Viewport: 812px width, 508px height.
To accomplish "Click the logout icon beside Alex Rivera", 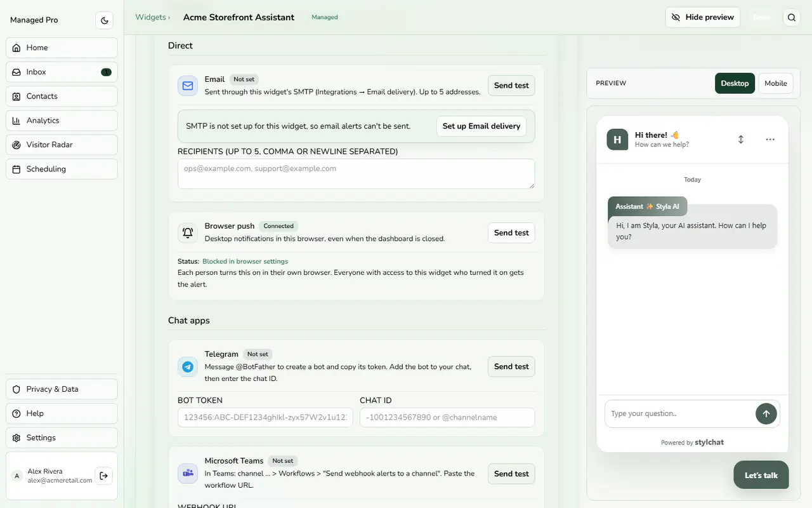I will [104, 476].
